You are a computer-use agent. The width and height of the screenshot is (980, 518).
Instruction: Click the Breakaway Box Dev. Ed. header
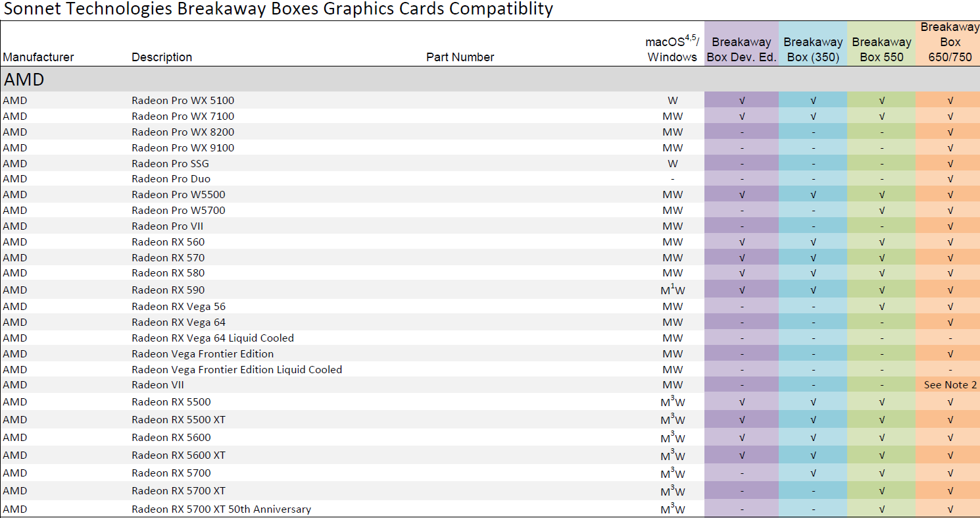[x=741, y=49]
